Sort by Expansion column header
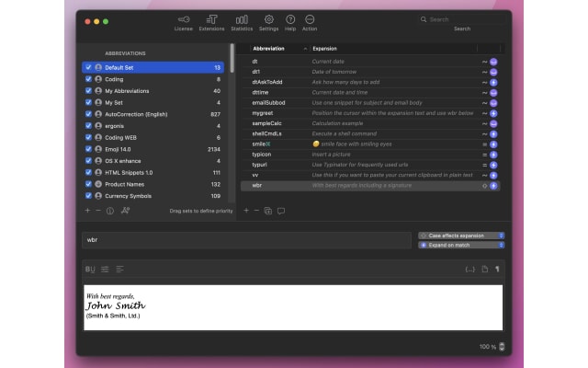Screen dimensions: 588x368 point(394,49)
